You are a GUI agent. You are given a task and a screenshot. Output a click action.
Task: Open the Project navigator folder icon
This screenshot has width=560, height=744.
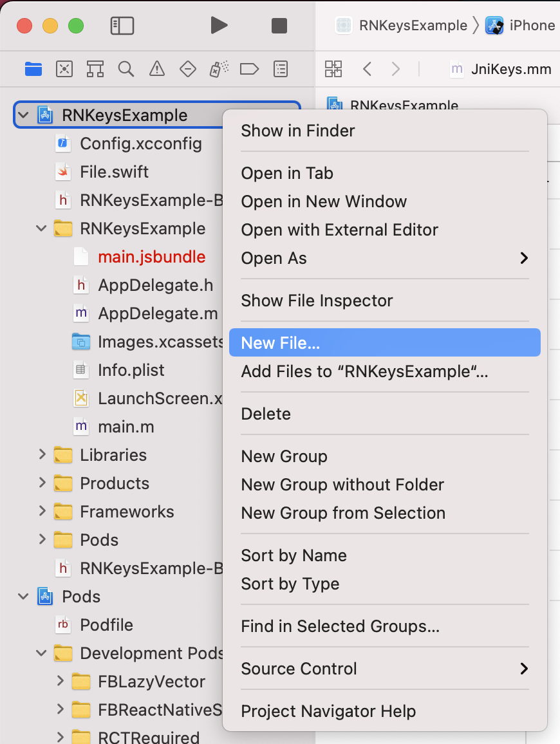point(33,70)
